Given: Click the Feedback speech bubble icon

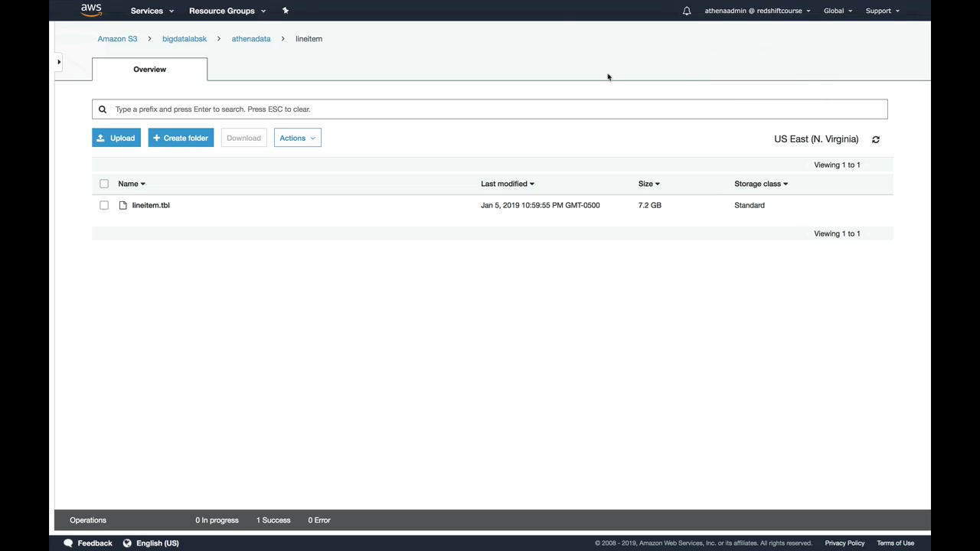Looking at the screenshot, I should 68,543.
